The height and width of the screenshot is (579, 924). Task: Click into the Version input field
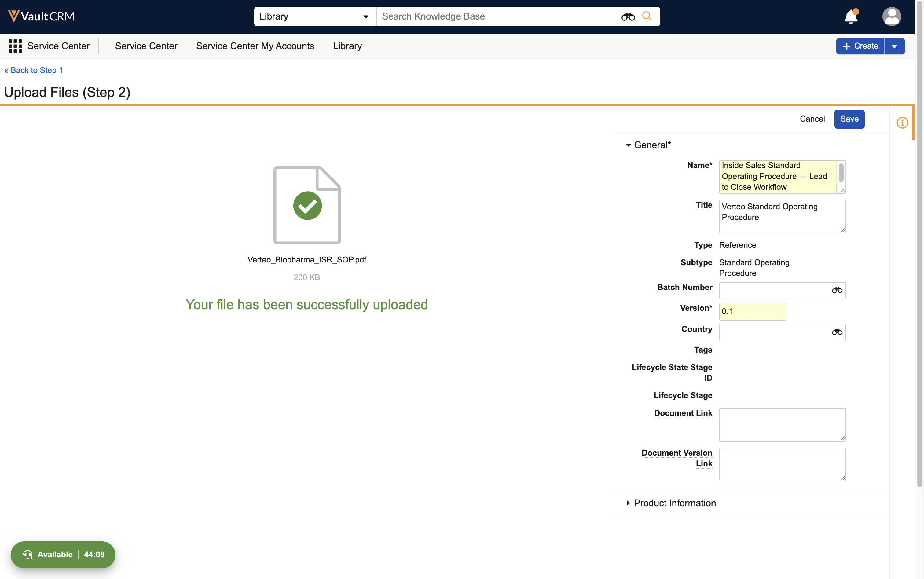point(752,311)
